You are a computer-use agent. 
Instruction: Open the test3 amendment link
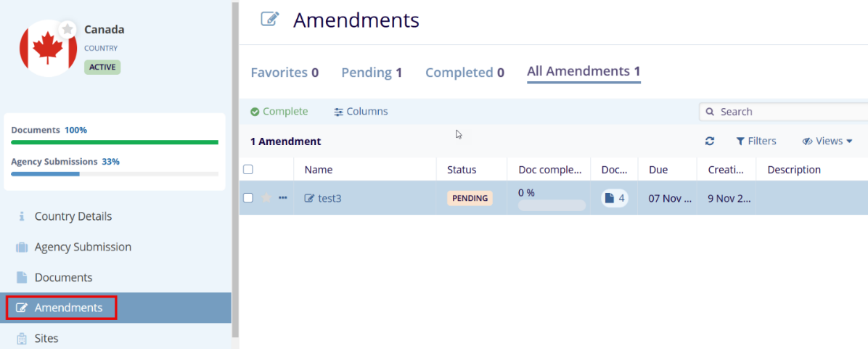(329, 198)
